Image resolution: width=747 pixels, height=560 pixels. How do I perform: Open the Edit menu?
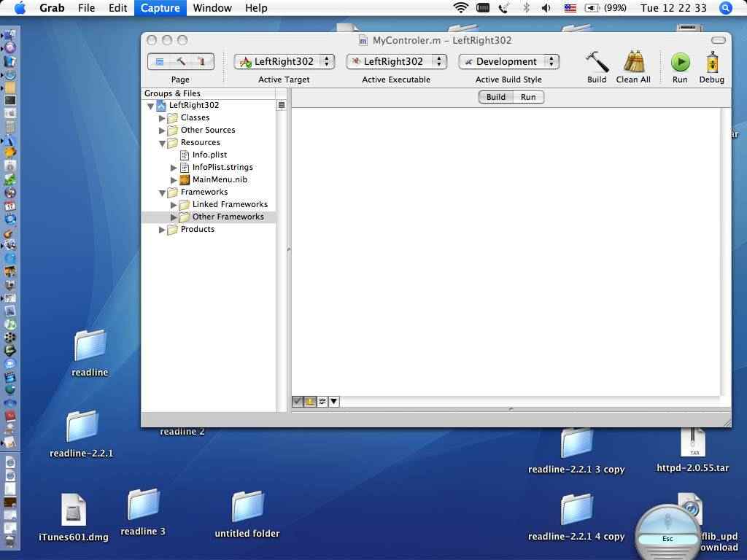[x=117, y=7]
